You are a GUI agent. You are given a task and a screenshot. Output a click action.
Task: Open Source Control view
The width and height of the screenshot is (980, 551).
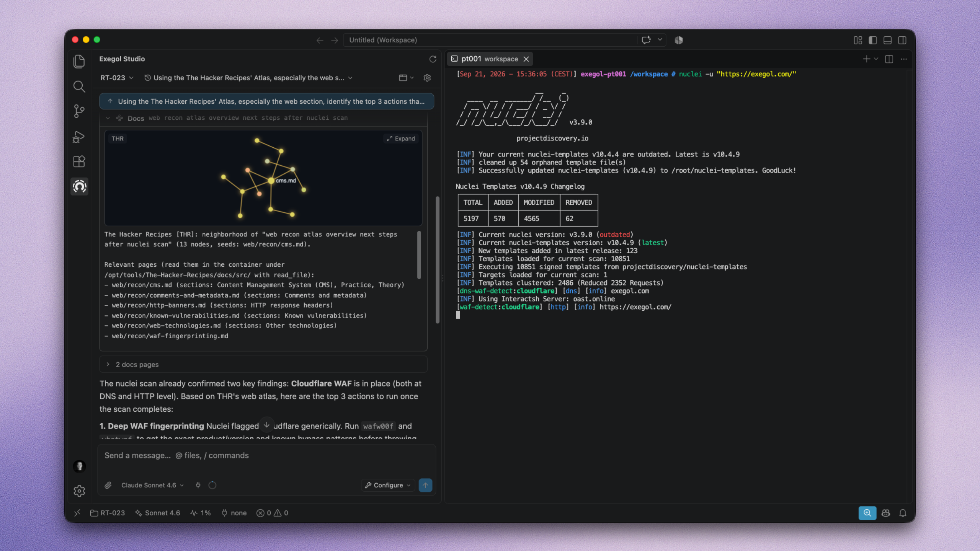click(x=79, y=111)
